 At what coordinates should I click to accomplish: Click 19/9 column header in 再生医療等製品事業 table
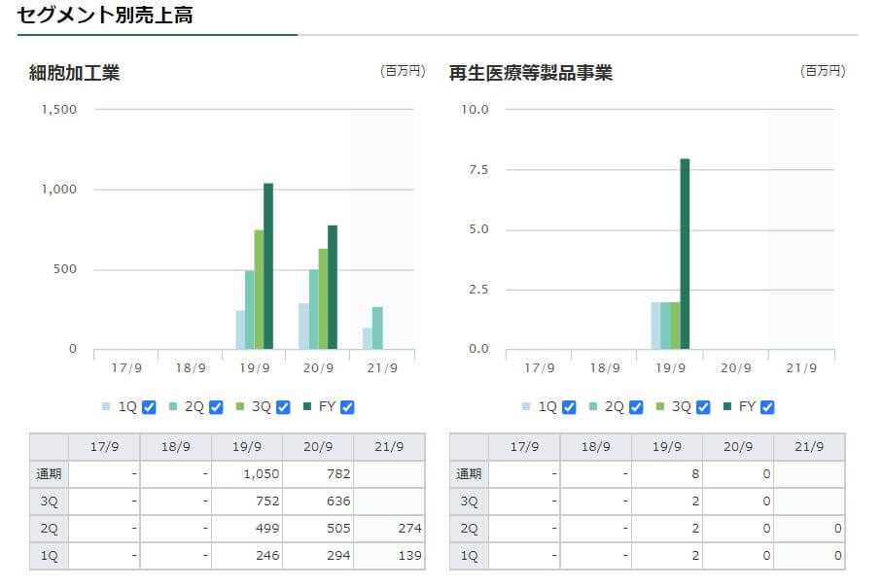click(667, 447)
